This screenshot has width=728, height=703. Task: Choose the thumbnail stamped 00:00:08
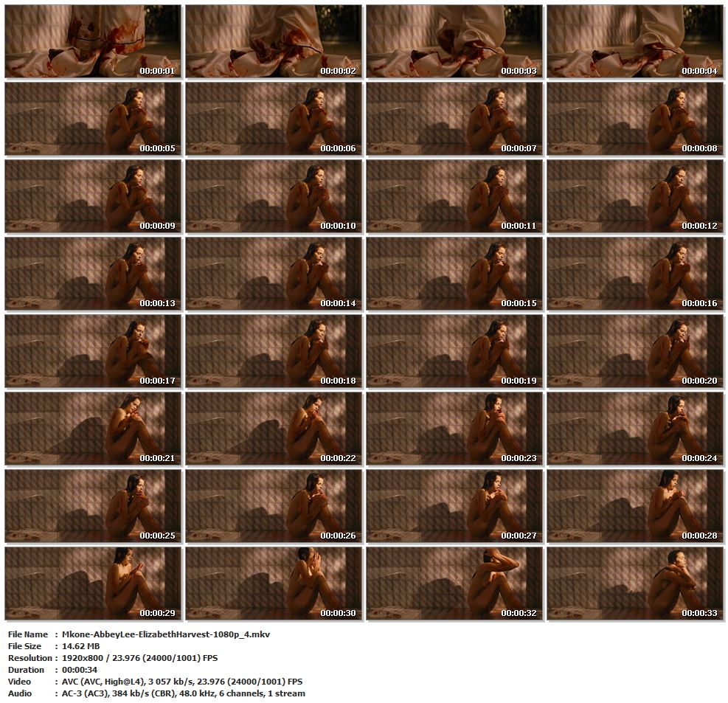(x=635, y=119)
